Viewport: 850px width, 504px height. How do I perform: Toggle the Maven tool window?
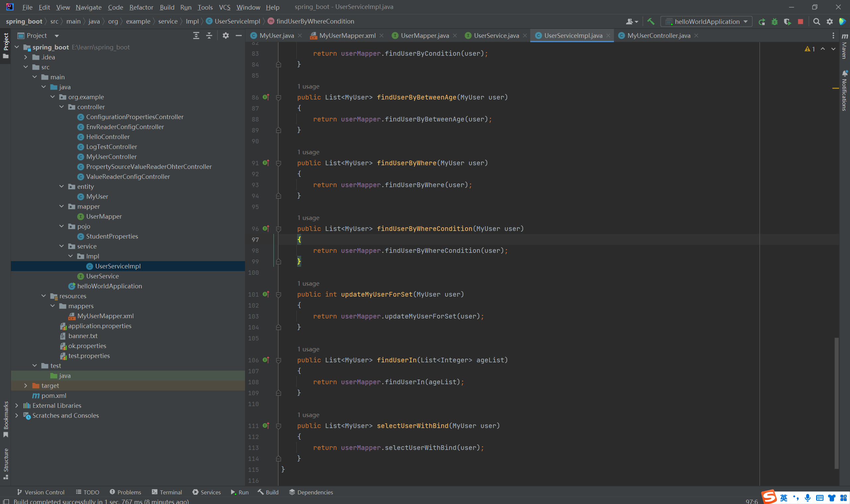[x=845, y=46]
